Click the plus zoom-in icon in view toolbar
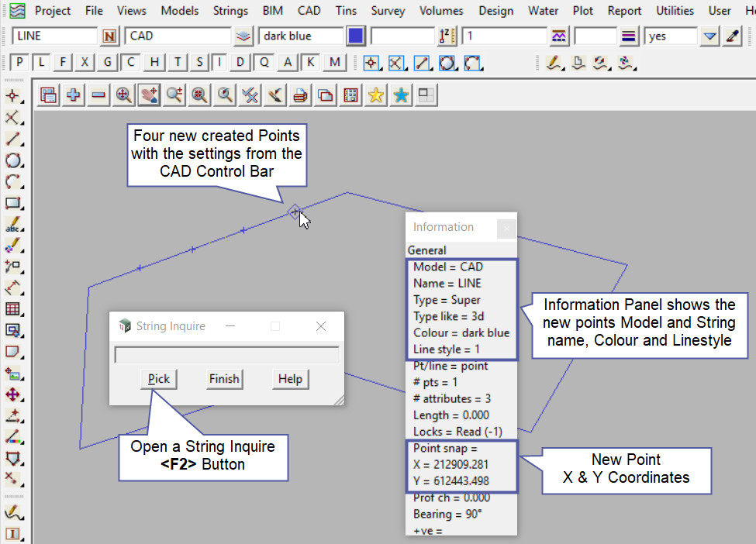This screenshot has width=756, height=544. click(74, 95)
